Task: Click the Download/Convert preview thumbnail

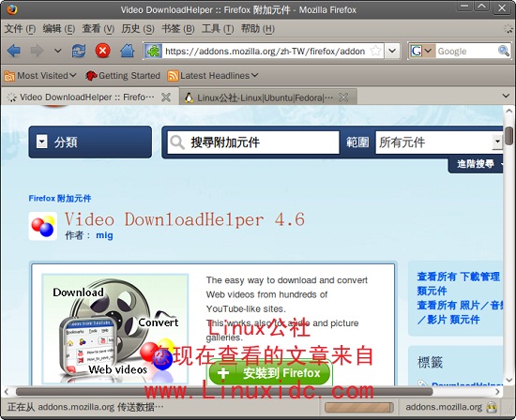Action: pos(114,329)
